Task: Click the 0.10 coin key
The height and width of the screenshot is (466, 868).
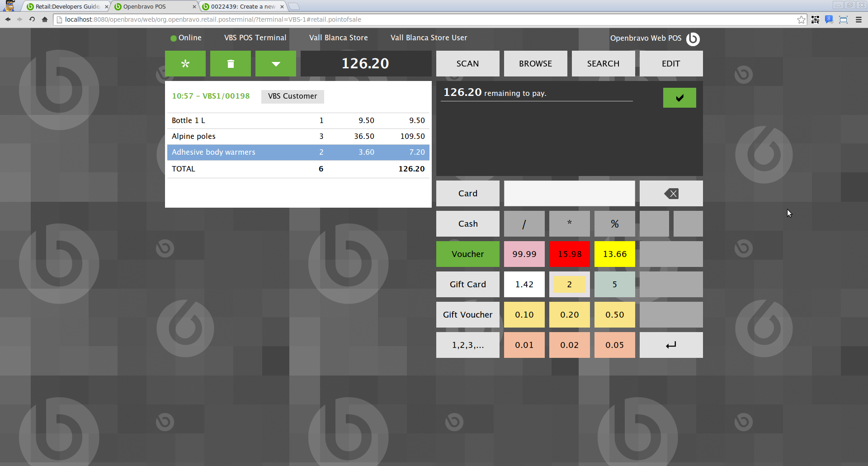Action: click(x=524, y=315)
